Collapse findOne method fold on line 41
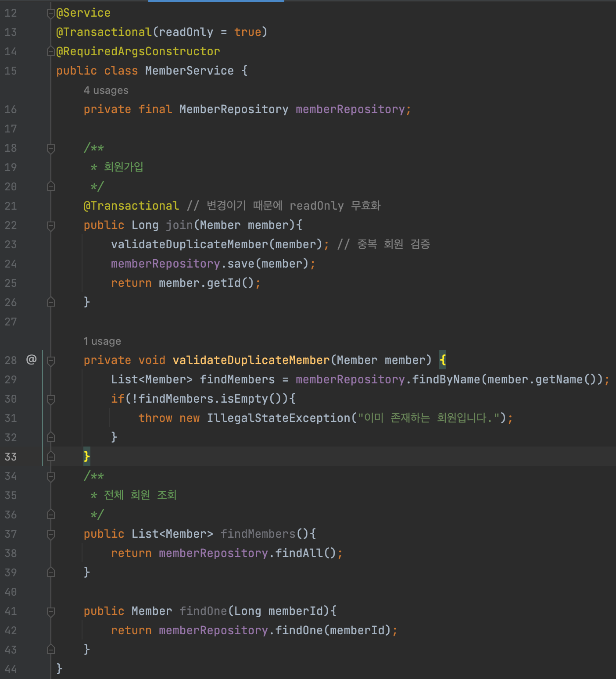Screen dimensions: 616x679 pos(51,611)
